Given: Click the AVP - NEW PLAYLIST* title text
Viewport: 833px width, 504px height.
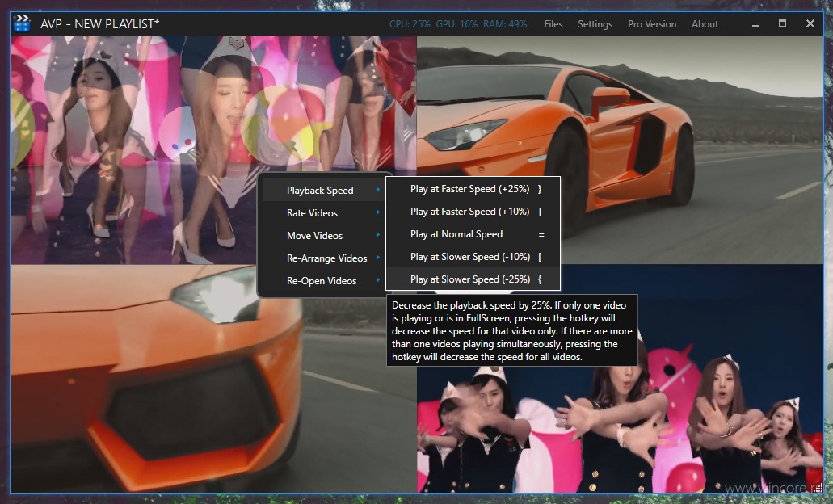Looking at the screenshot, I should click(100, 24).
